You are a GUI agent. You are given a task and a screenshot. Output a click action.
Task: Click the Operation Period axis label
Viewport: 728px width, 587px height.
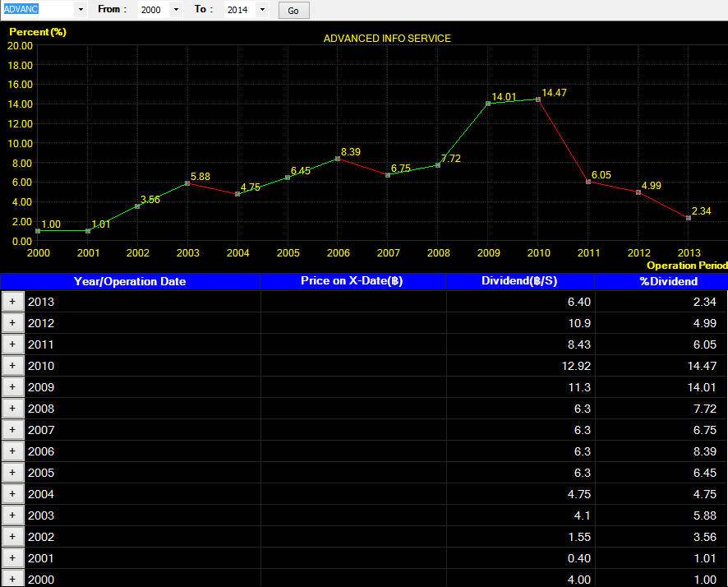point(687,266)
